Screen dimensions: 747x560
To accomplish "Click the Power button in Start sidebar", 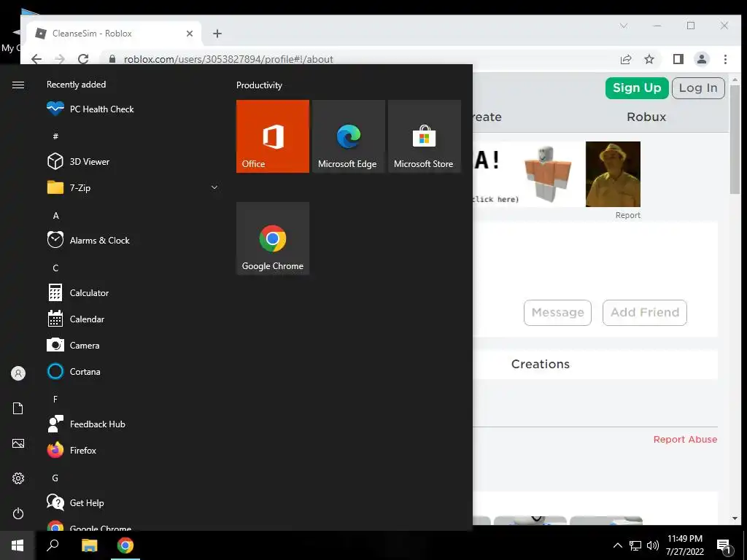I will 18,513.
